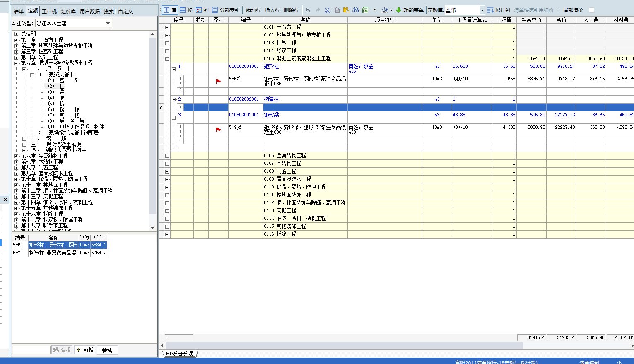Collapse table row 0105 混凝土及钢筋混凝土工程
This screenshot has width=634, height=364.
167,59
